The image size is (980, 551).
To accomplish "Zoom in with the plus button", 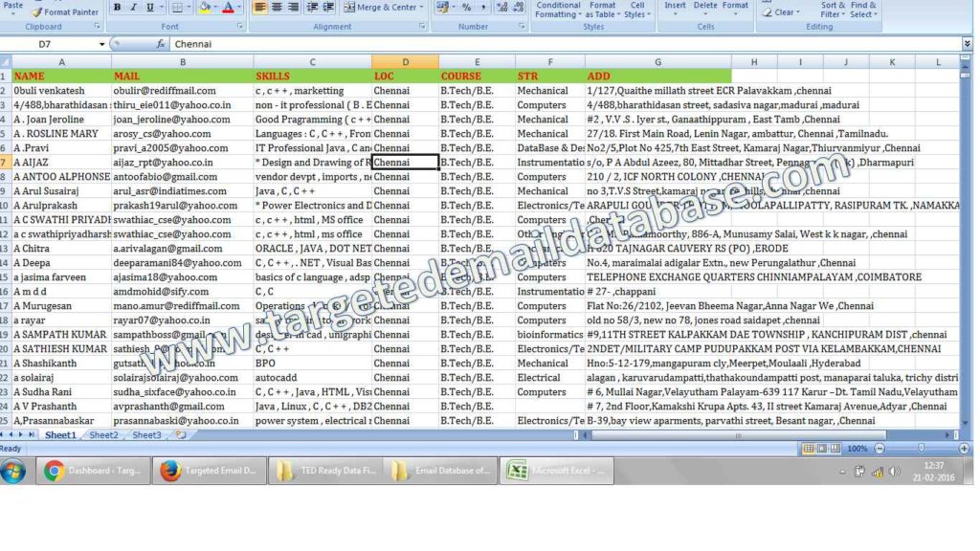I will [964, 449].
